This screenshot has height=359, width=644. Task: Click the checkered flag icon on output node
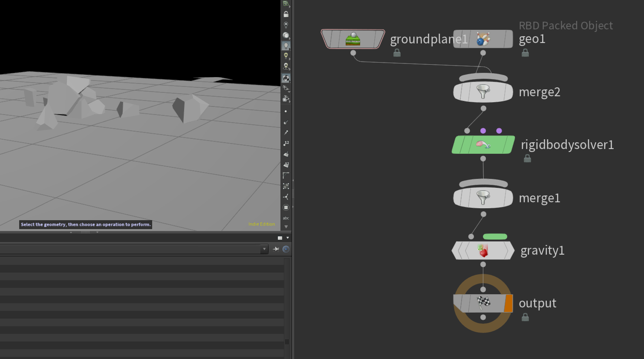483,303
